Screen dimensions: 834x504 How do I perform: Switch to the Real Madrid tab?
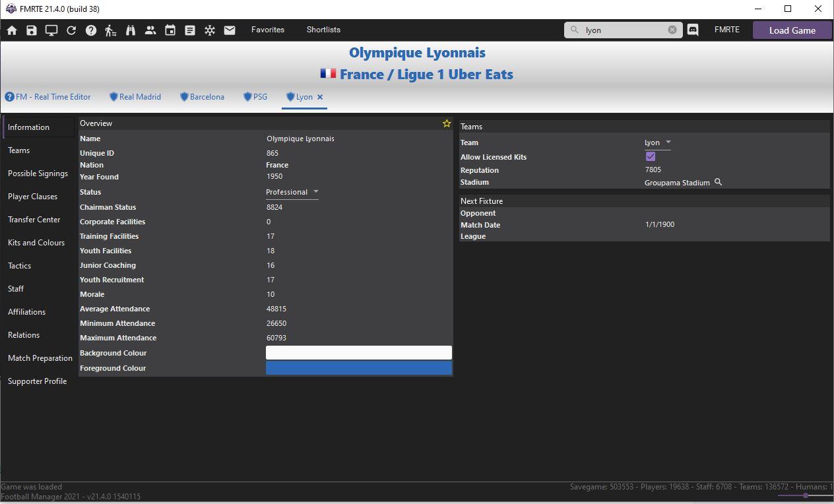pyautogui.click(x=135, y=97)
